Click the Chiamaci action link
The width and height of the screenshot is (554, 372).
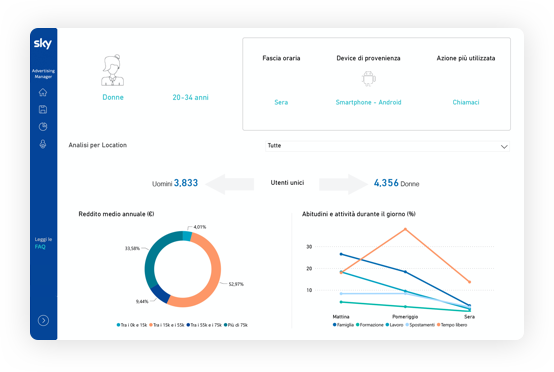[466, 102]
